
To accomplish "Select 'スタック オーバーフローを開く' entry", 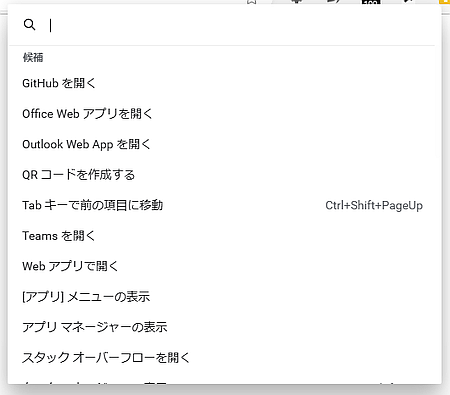I will pyautogui.click(x=225, y=358).
